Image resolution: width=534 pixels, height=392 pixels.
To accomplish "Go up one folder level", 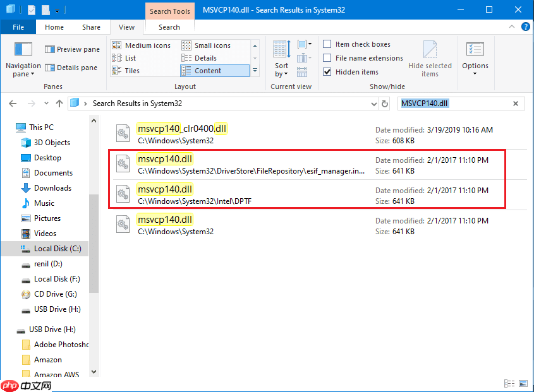I will 59,104.
